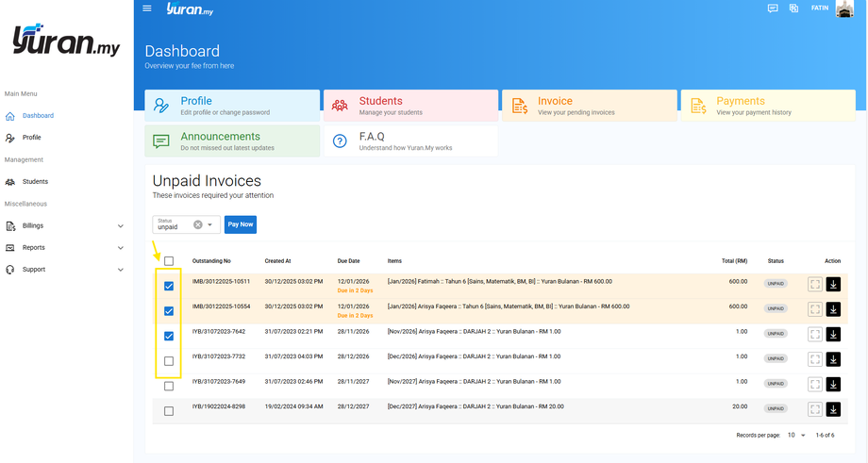This screenshot has height=463, width=868.
Task: Open fullscreen view for invoice IYB/31072023-7642
Action: tap(815, 334)
